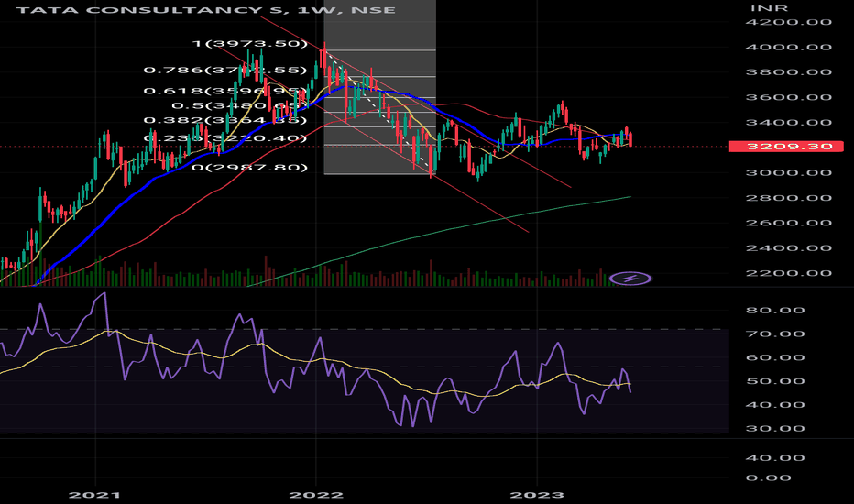Click the RSI 70.00 scale label
The height and width of the screenshot is (504, 854).
pos(775,334)
